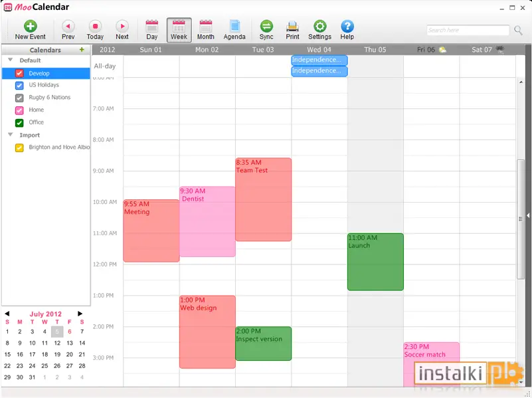Collapse the Default calendar group
The height and width of the screenshot is (398, 532).
click(x=10, y=60)
